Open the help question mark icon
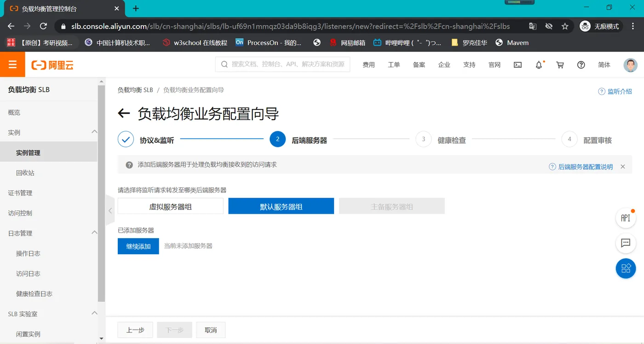Image resolution: width=644 pixels, height=344 pixels. 581,65
